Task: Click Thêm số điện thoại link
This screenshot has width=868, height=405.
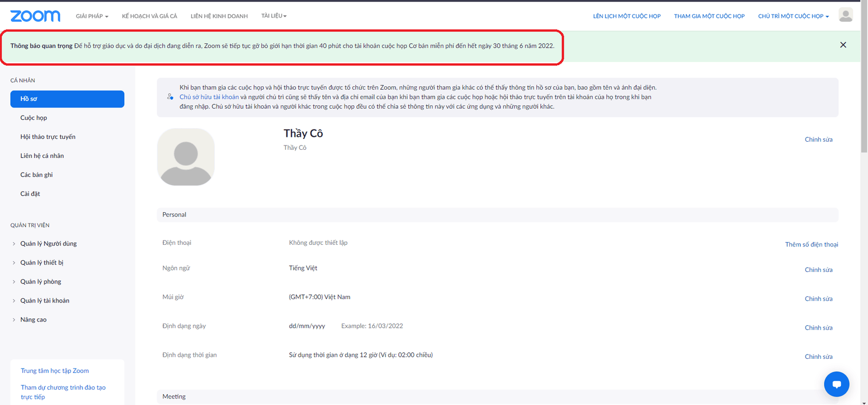Action: tap(811, 244)
